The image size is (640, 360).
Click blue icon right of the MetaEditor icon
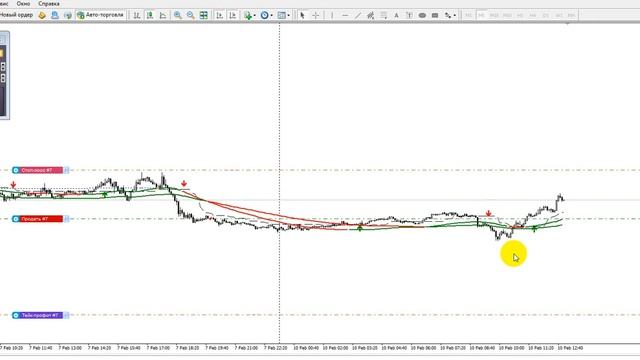tap(55, 15)
